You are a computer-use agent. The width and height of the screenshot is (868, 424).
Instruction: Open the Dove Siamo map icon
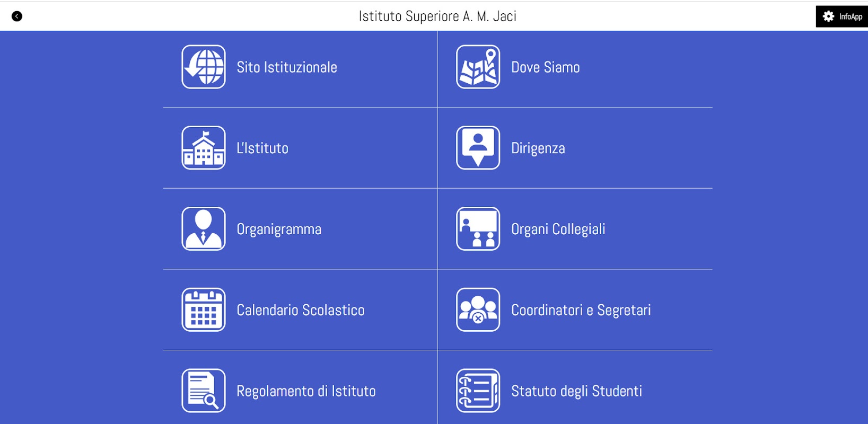[478, 67]
